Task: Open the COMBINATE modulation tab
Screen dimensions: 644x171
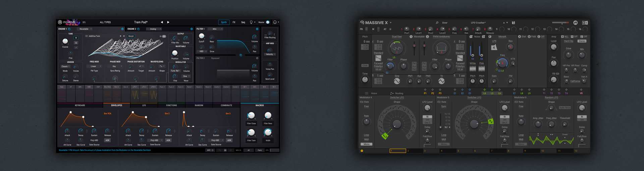Action: pos(226,105)
